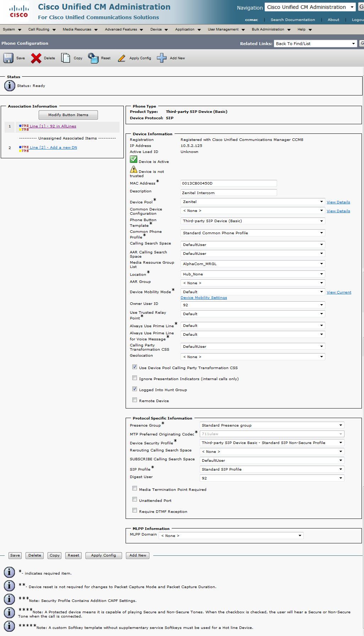Click the Cisco logo
This screenshot has height=636, width=364.
[x=19, y=11]
